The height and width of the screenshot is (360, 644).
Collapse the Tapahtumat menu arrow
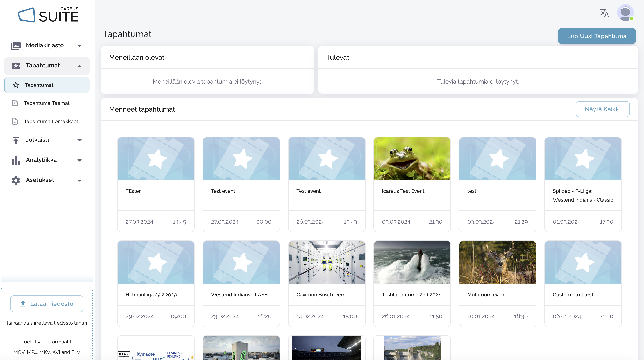(80, 66)
